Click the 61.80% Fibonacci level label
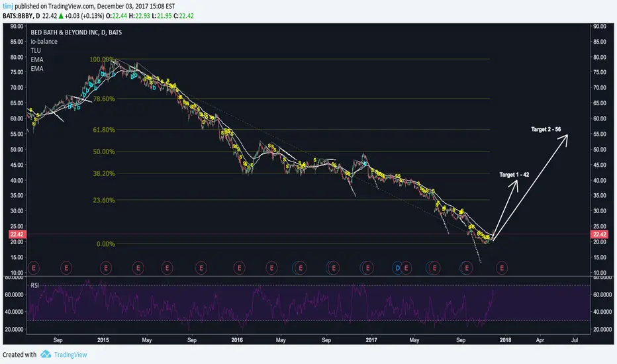The height and width of the screenshot is (364, 617). coord(104,130)
